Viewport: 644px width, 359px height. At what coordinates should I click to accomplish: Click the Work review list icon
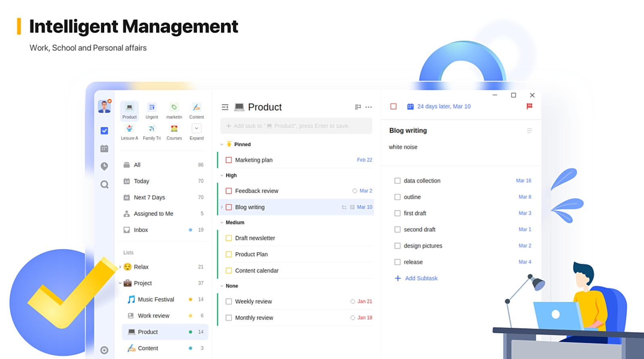pyautogui.click(x=131, y=316)
